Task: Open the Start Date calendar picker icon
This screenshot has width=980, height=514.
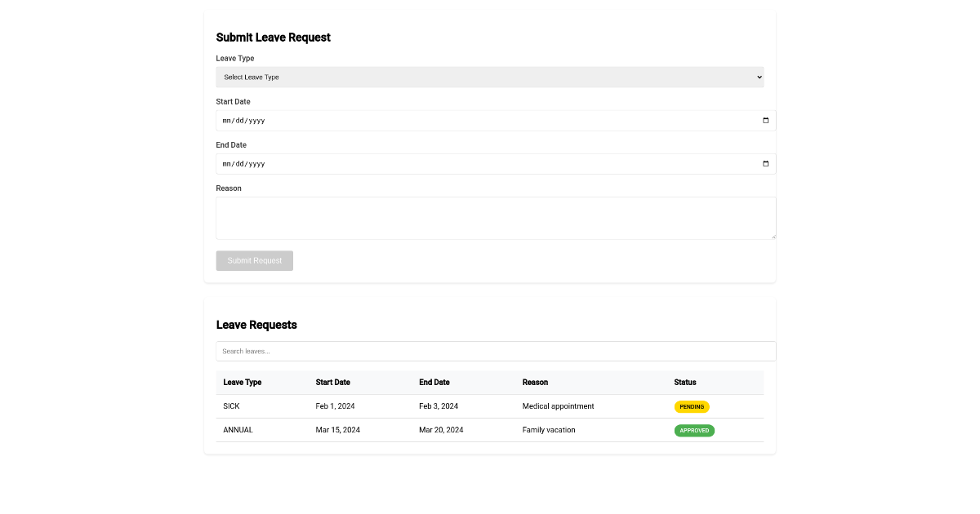Action: point(764,120)
